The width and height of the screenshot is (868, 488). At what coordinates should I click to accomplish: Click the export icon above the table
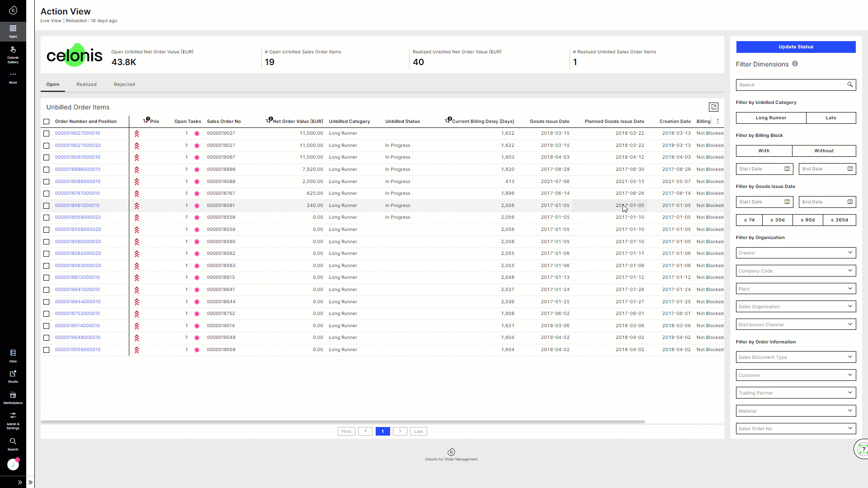[x=713, y=107]
